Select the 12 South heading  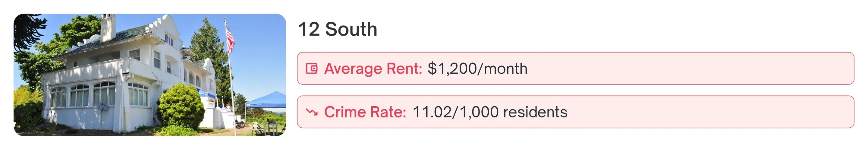(337, 29)
